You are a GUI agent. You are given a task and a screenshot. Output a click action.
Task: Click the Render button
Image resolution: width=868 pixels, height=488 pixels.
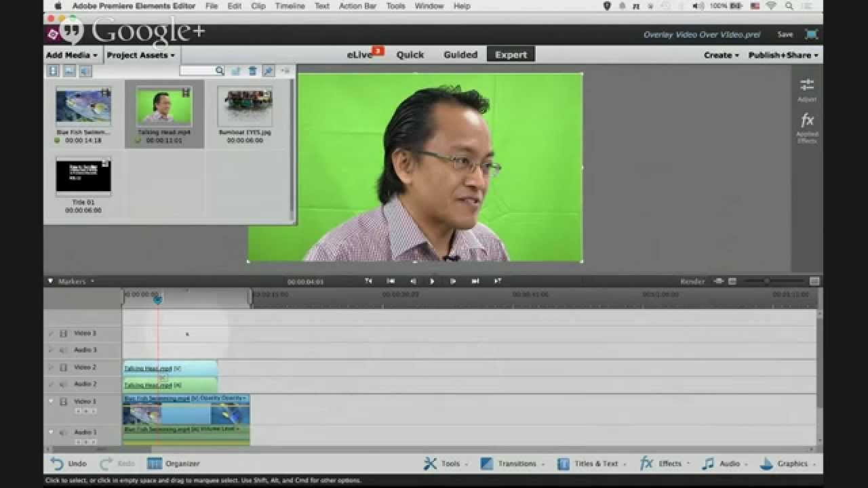(692, 281)
